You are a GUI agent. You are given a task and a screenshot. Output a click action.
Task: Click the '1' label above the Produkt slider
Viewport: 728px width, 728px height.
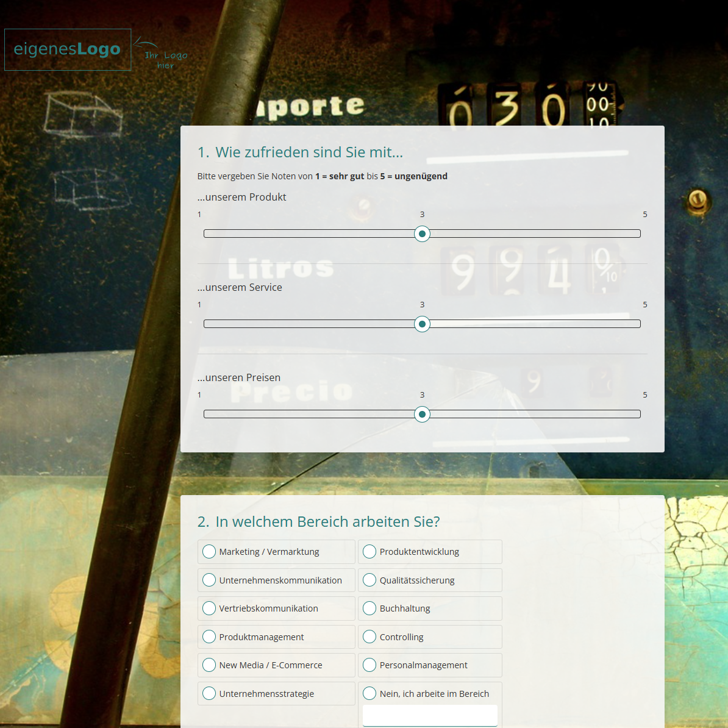pyautogui.click(x=199, y=215)
